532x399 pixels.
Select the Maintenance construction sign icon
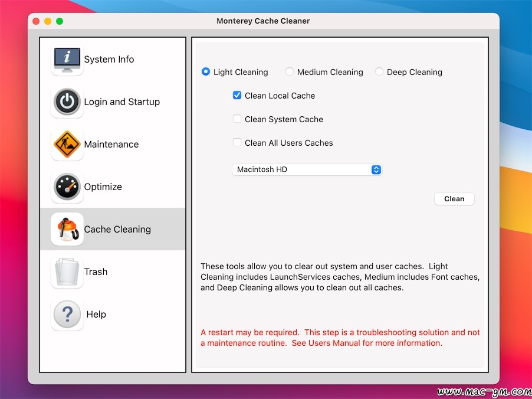point(67,144)
